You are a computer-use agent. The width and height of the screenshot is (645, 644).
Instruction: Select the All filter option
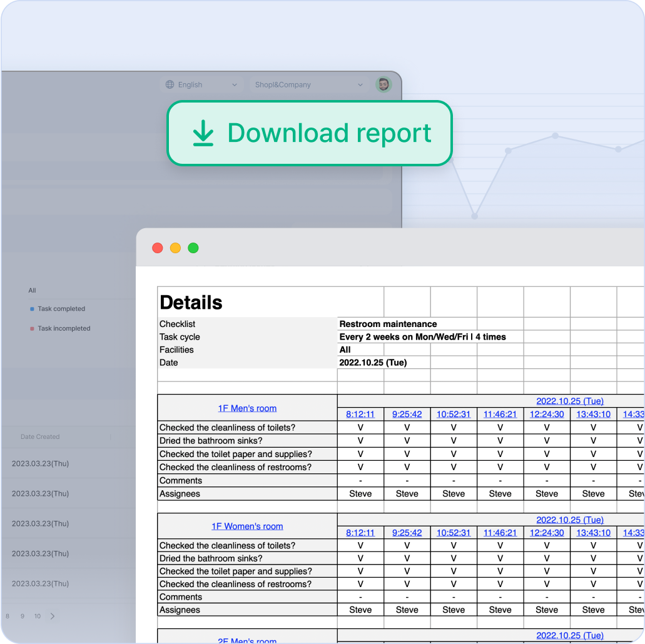(32, 290)
